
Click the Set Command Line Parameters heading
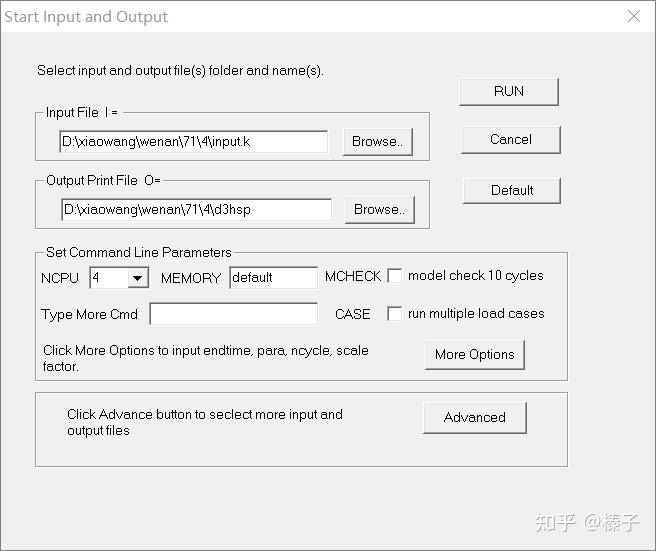point(139,253)
